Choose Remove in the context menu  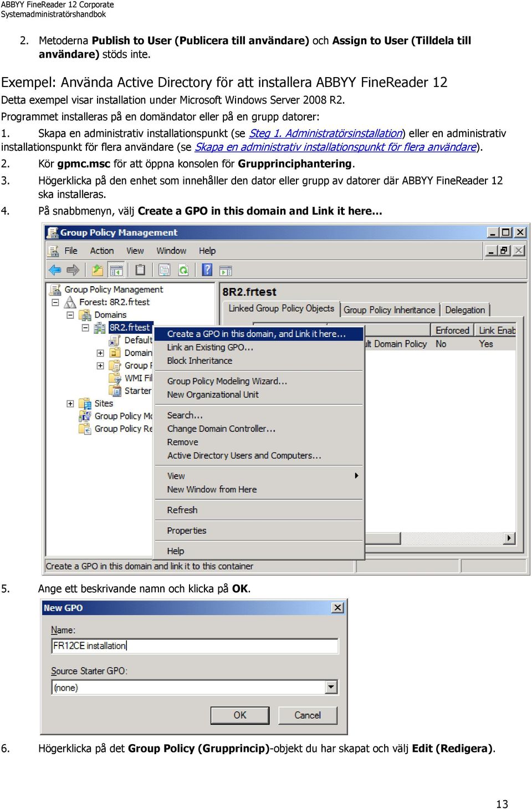coord(259,442)
